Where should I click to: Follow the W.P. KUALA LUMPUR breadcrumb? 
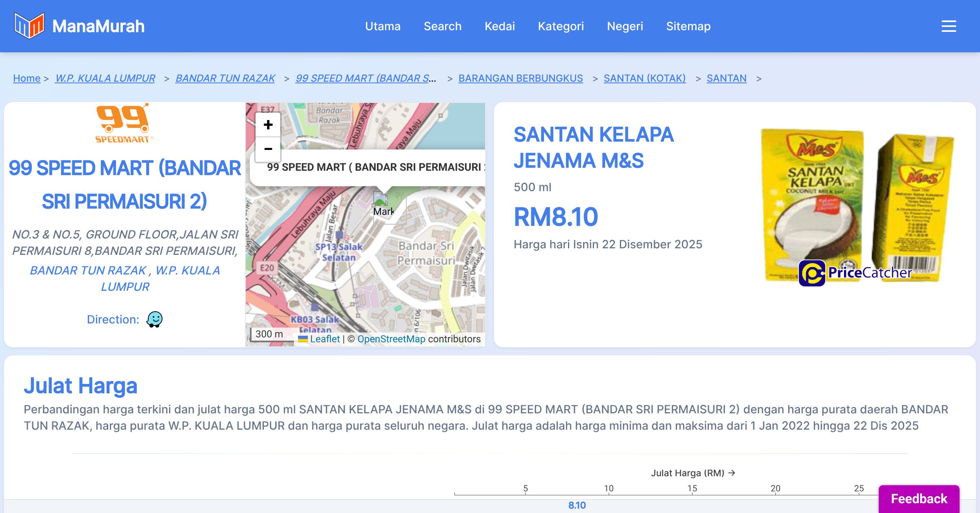105,78
